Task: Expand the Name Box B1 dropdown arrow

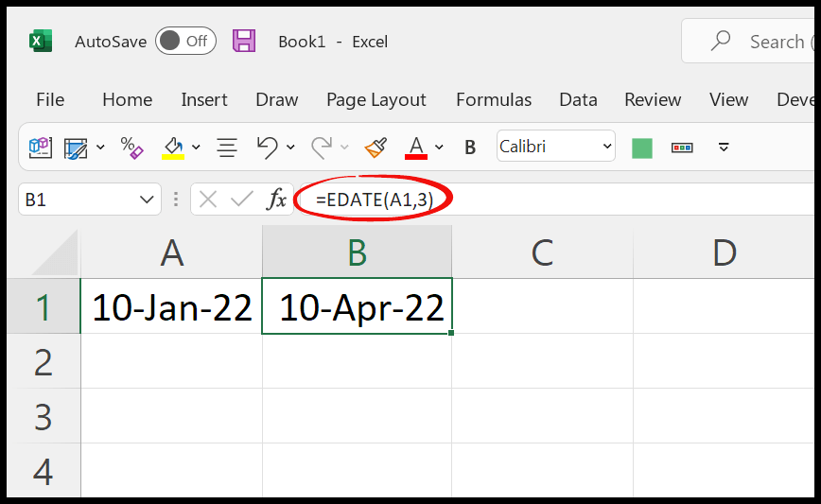Action: [147, 200]
